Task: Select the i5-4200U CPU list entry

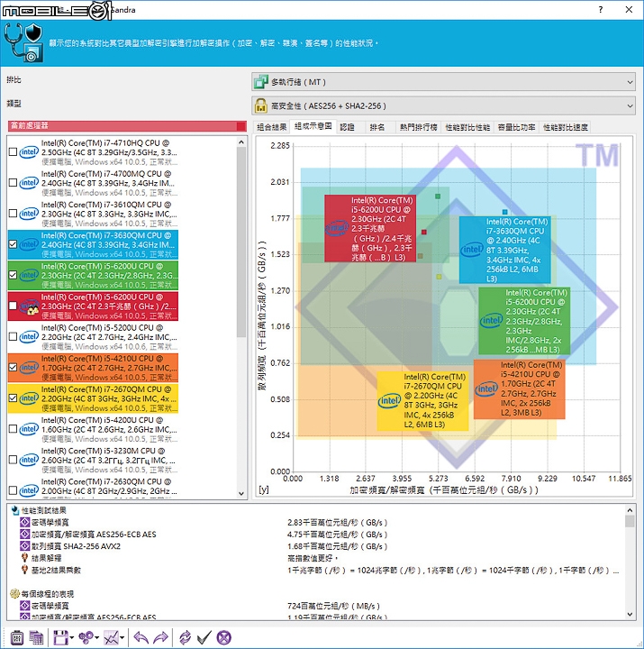Action: click(93, 429)
